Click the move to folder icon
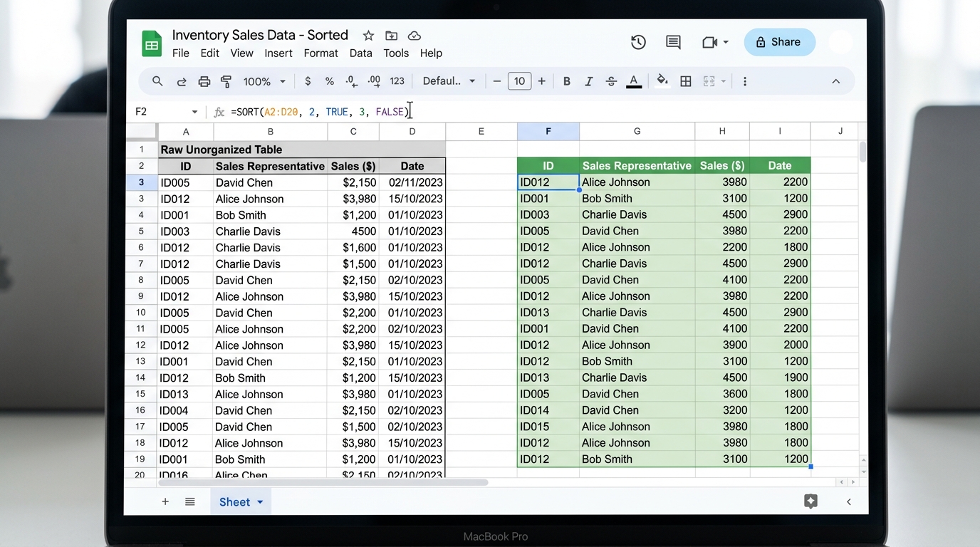 [391, 36]
